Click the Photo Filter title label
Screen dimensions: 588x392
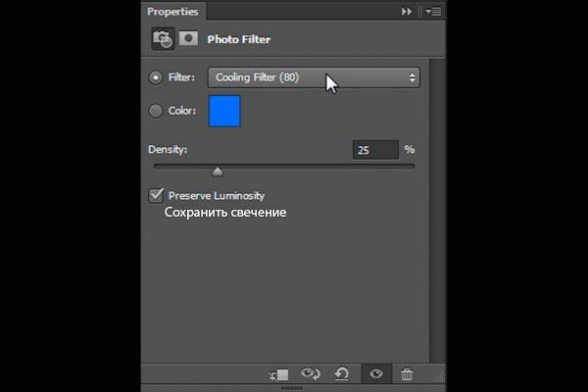pos(239,39)
